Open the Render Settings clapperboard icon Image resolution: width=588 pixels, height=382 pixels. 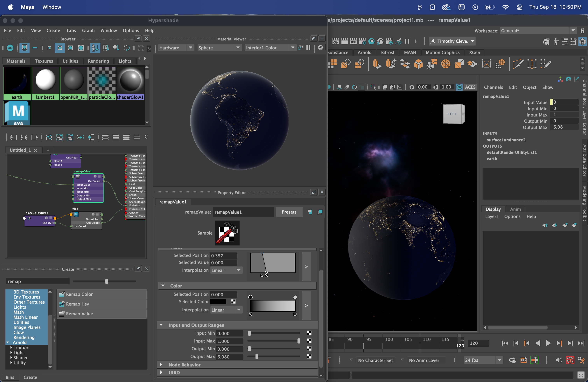point(362,41)
